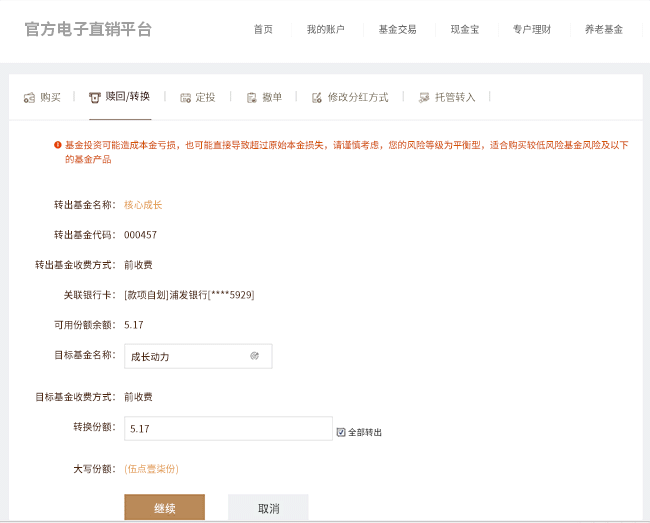The image size is (650, 523).
Task: Click the red risk warning text
Action: [347, 152]
